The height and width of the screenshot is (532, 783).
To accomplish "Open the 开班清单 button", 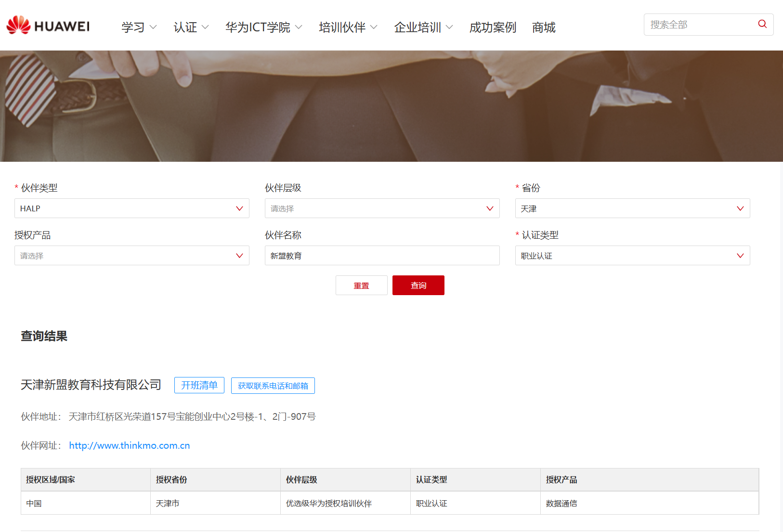I will tap(199, 385).
